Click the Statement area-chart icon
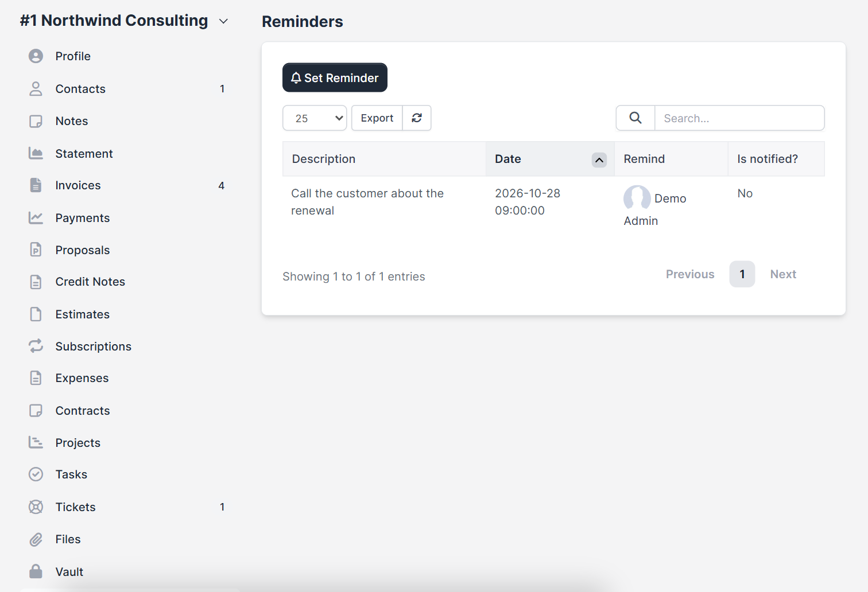868x592 pixels. point(36,153)
